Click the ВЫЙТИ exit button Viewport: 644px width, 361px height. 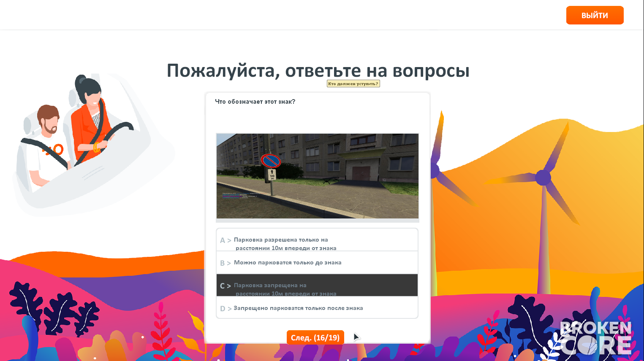pos(595,15)
